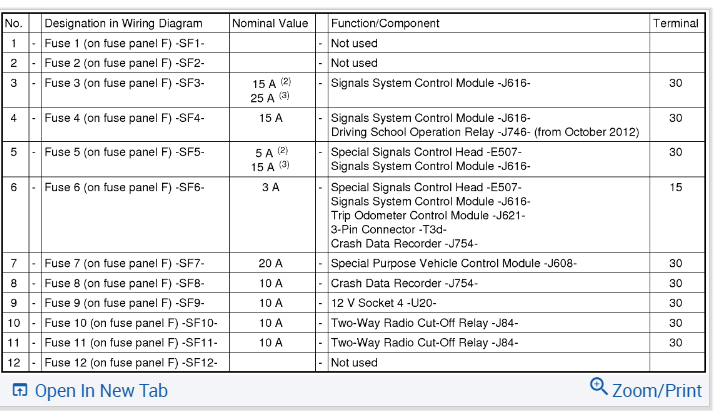Select Fuse 1 (on fuse panel F) -SF1- cell
717x413 pixels.
click(x=124, y=43)
